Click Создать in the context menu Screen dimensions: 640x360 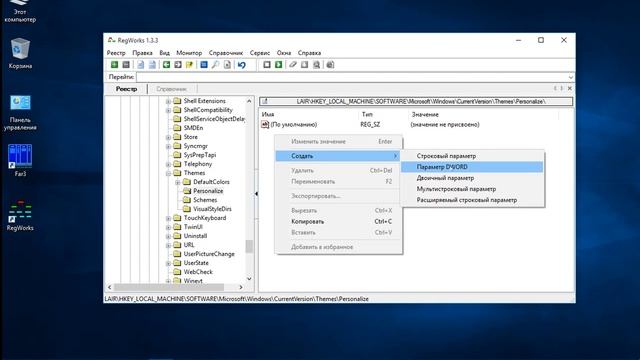tap(338, 156)
